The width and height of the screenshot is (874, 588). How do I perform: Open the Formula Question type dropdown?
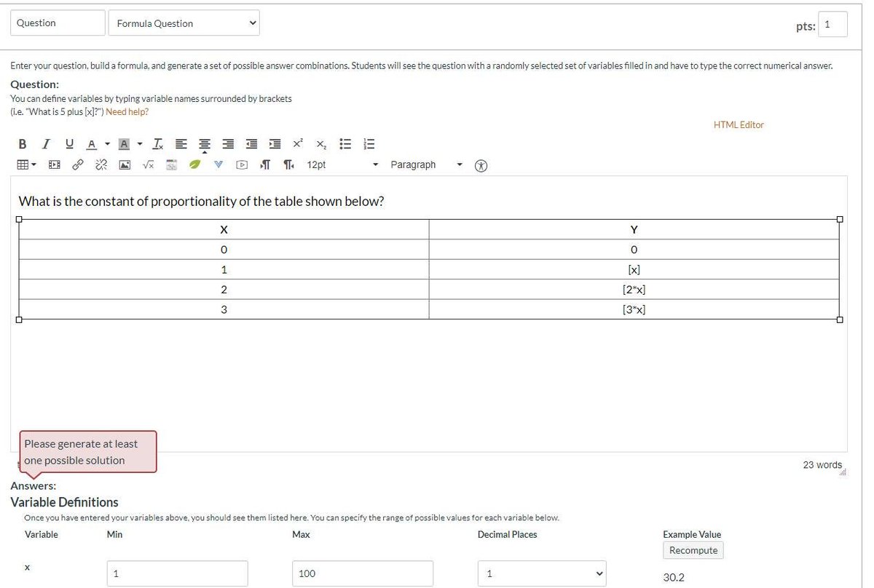coord(184,23)
